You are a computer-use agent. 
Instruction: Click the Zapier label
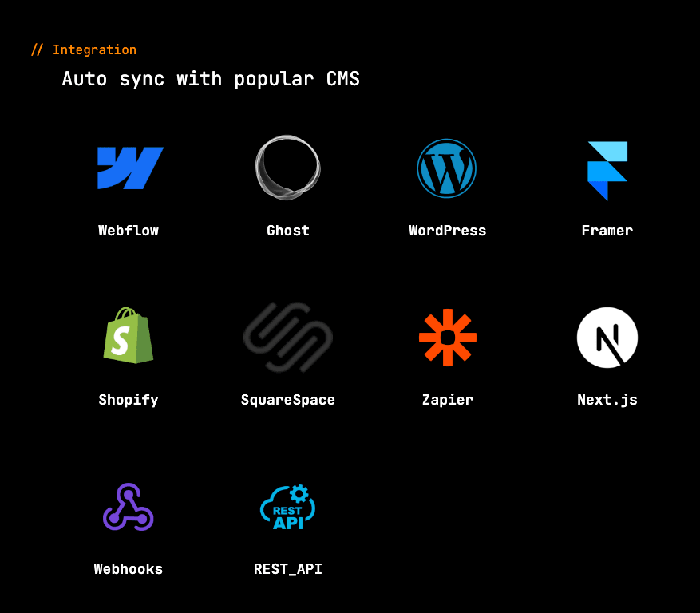pos(448,400)
